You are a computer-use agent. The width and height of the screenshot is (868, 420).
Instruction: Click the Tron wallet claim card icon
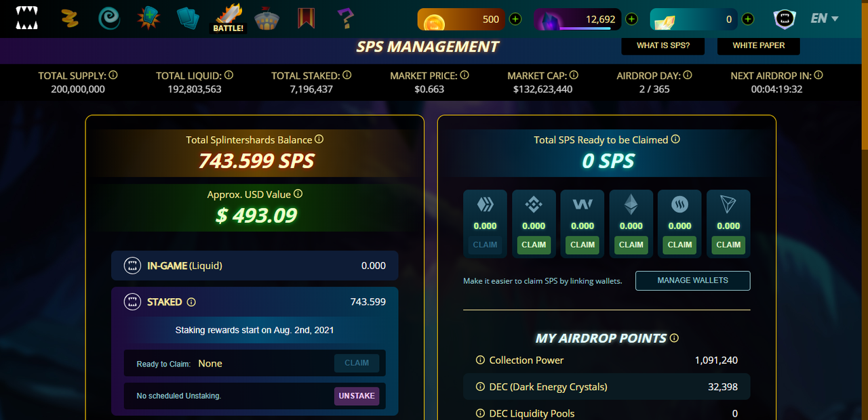[729, 205]
